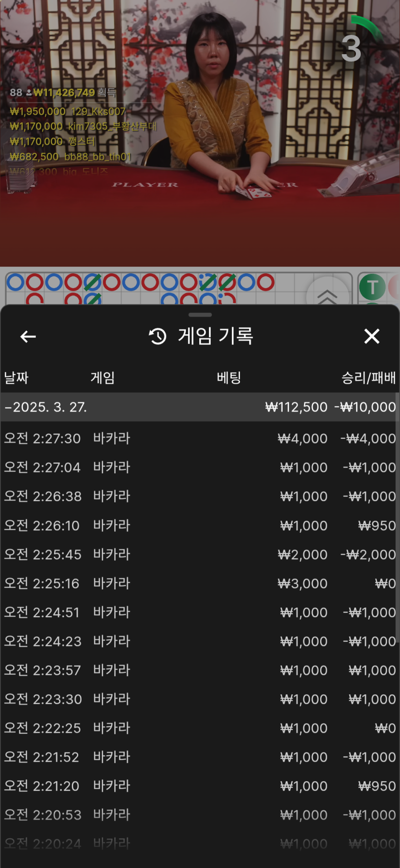The width and height of the screenshot is (400, 868).
Task: Collapse the 2025. 3. 27. date group
Action: (46, 407)
